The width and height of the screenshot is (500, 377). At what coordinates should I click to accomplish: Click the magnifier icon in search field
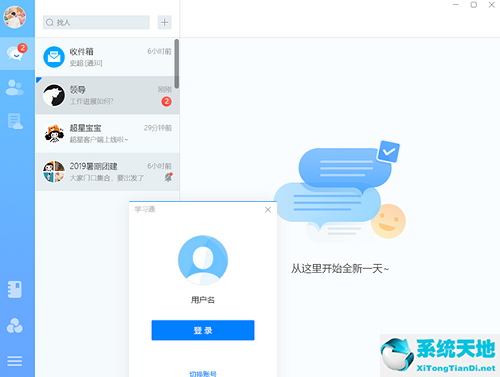pyautogui.click(x=50, y=22)
